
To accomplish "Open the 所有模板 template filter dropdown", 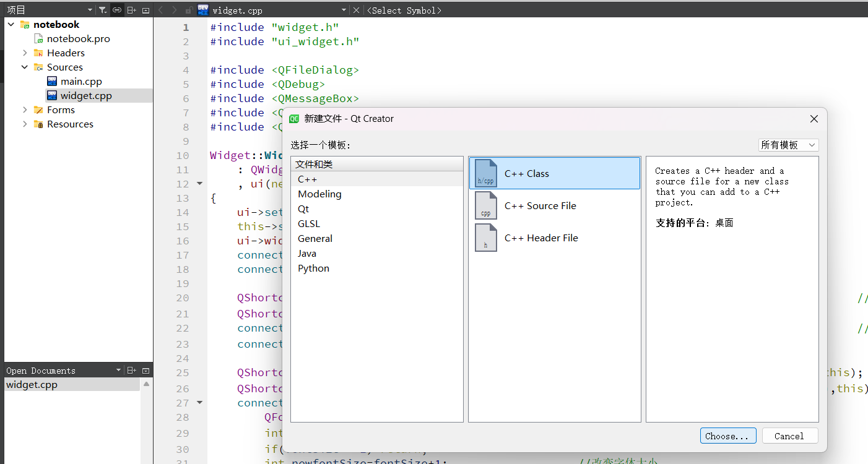I will [x=789, y=145].
